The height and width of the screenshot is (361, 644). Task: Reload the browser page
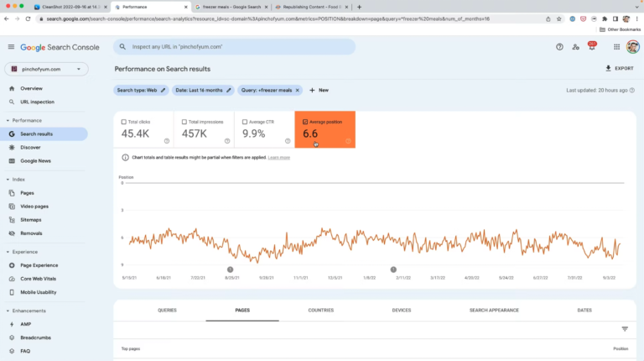pos(28,19)
